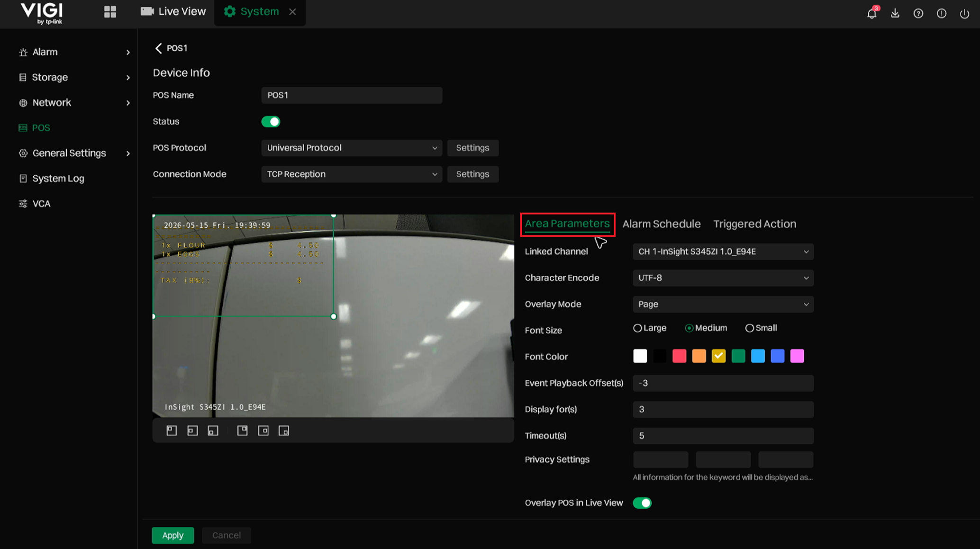Viewport: 980px width, 549px height.
Task: Set overlay position to bottom-left icon
Action: pos(213,431)
